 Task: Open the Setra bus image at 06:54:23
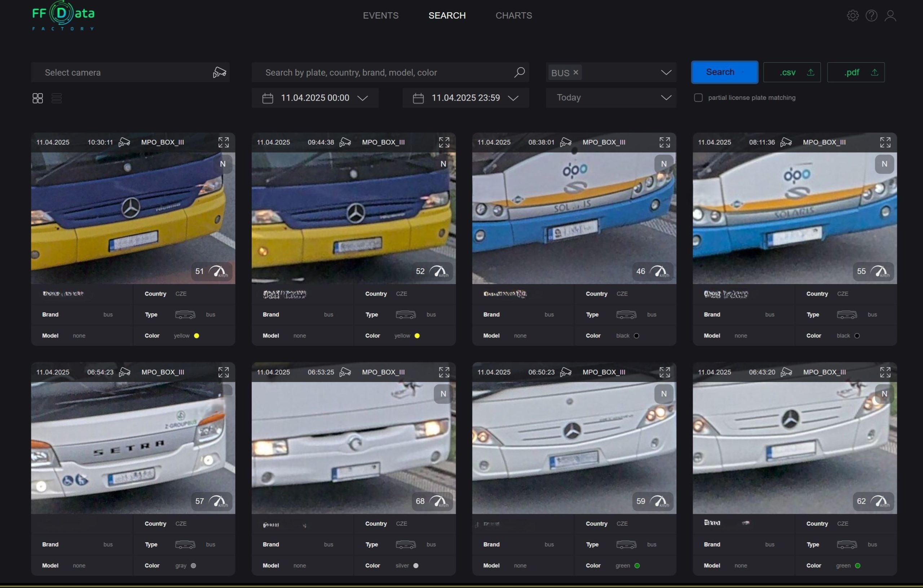133,448
